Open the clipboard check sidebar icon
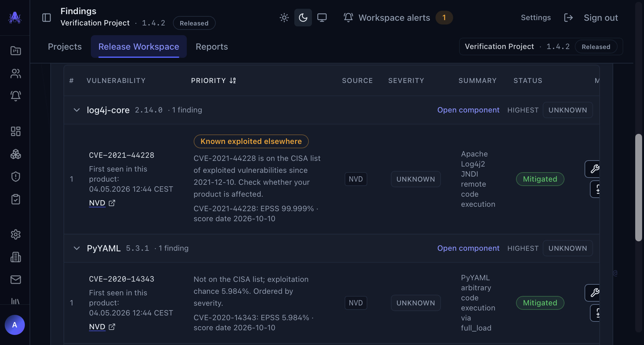Image resolution: width=644 pixels, height=345 pixels. 16,199
